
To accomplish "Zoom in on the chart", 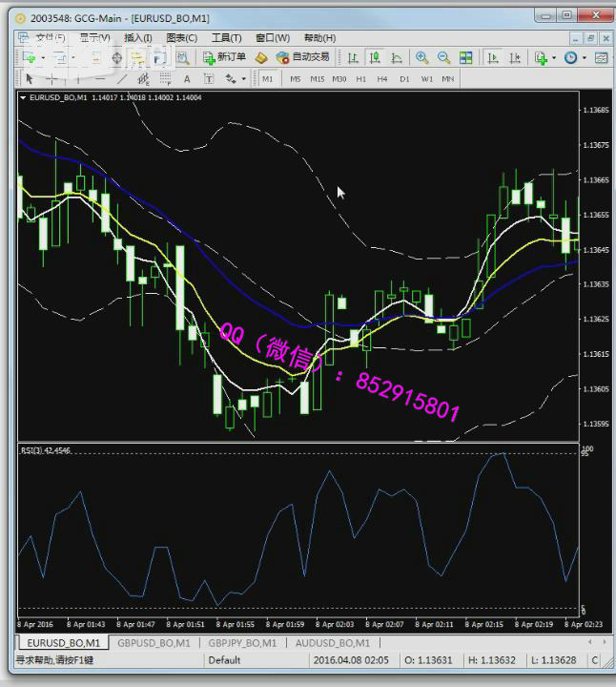I will pyautogui.click(x=422, y=57).
